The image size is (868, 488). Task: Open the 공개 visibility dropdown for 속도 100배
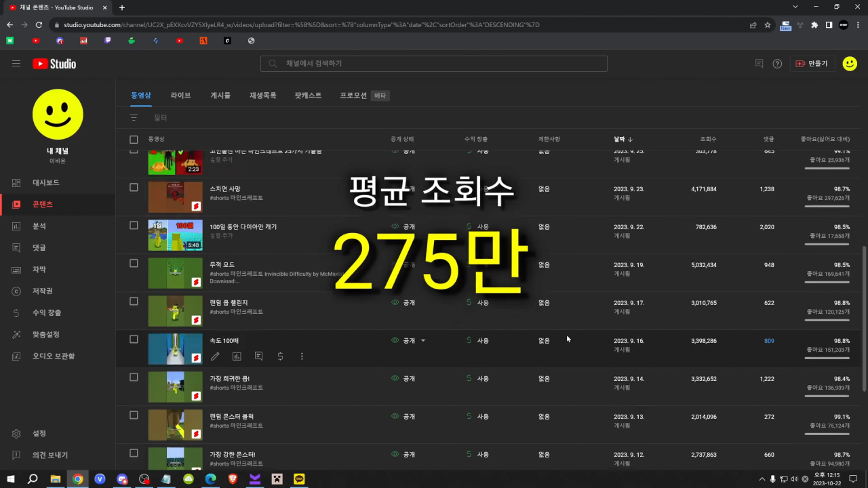[x=422, y=341]
